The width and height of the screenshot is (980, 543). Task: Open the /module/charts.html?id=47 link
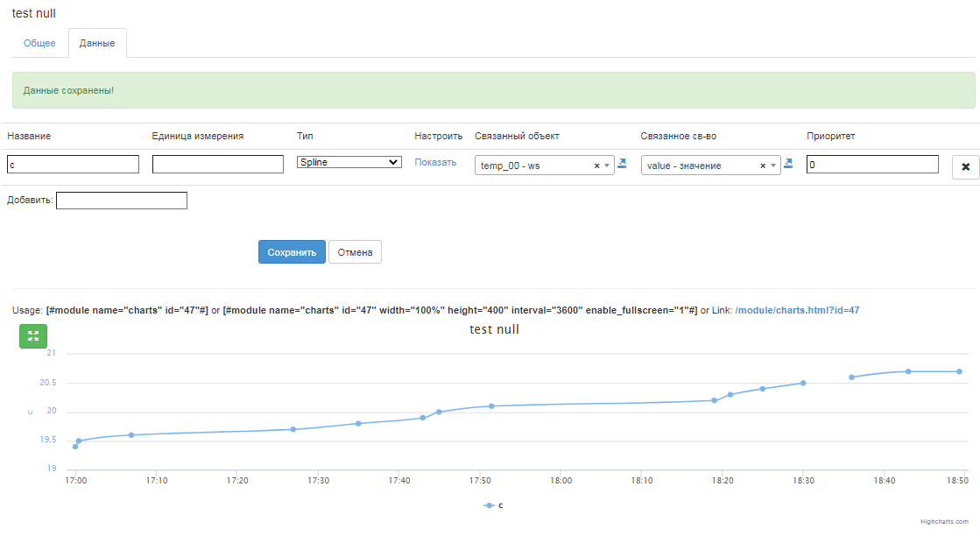(797, 310)
